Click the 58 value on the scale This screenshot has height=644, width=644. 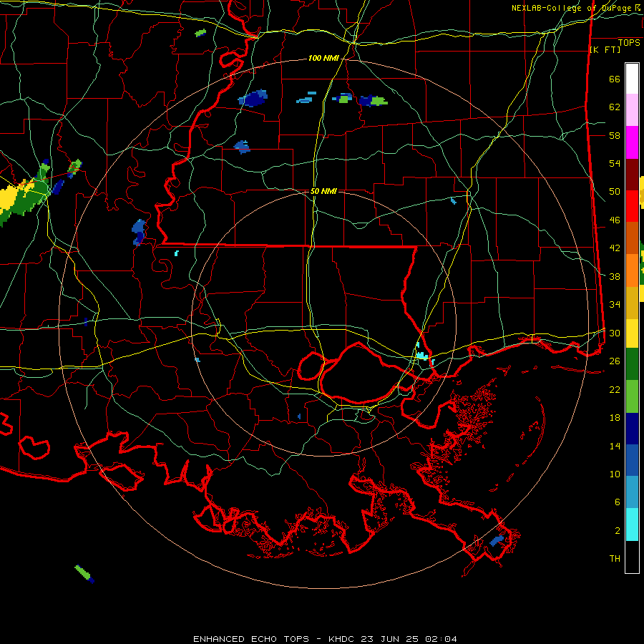615,135
